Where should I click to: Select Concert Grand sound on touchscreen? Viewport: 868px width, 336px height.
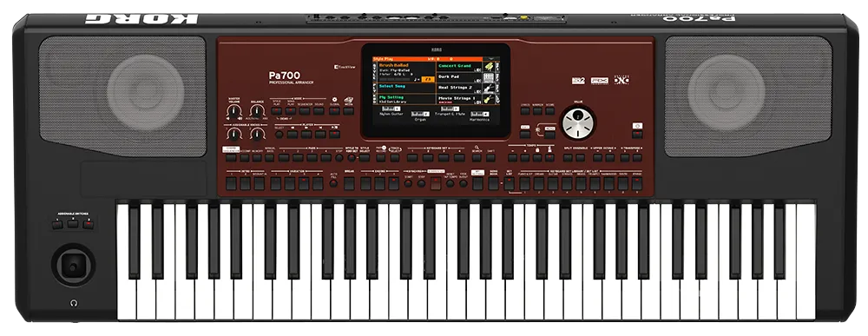458,67
